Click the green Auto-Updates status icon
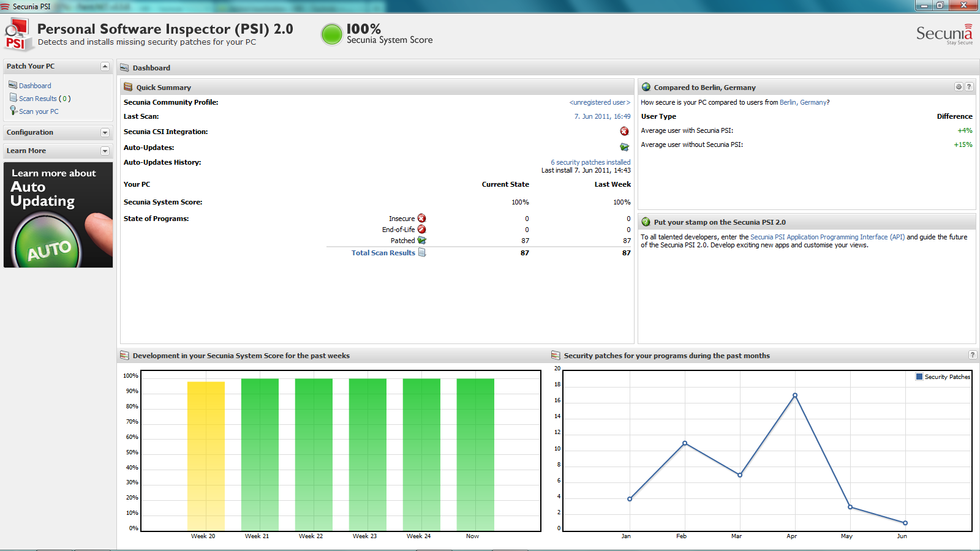 click(624, 147)
